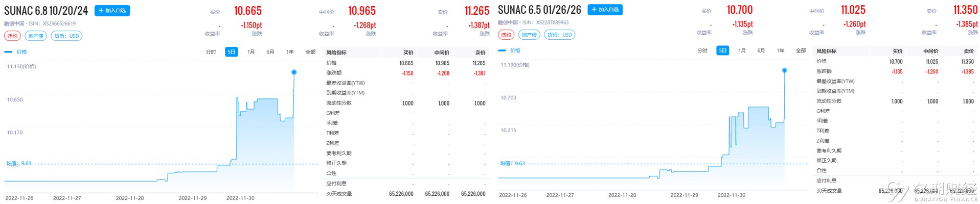Image resolution: width=980 pixels, height=204 pixels.
Task: Click the 风险指标 header in SUNAC 6.8 table
Action: [x=336, y=53]
